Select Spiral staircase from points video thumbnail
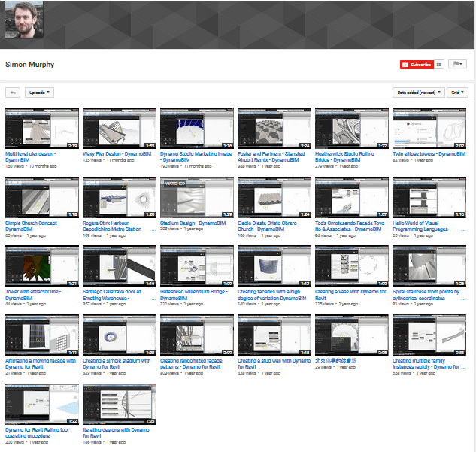The width and height of the screenshot is (476, 452). tap(429, 266)
